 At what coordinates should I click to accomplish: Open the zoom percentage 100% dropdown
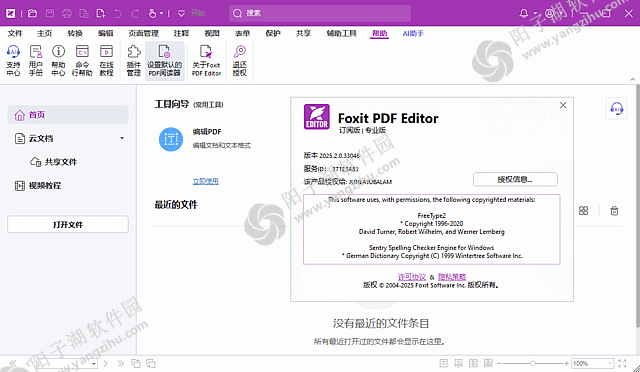(610, 363)
